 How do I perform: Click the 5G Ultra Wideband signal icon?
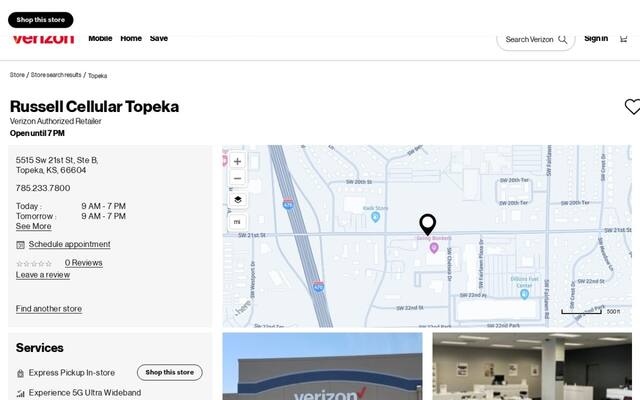pyautogui.click(x=20, y=393)
